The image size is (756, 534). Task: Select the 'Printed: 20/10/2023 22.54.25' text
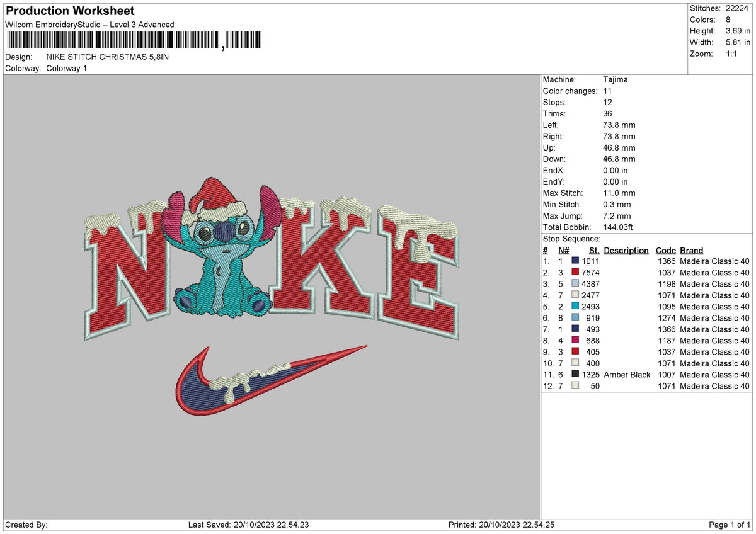click(501, 525)
